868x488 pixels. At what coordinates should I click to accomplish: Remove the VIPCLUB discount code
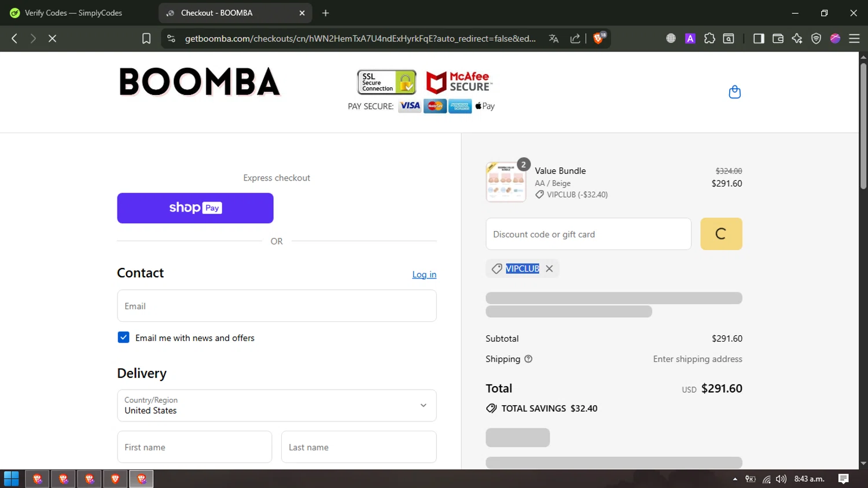pos(549,269)
